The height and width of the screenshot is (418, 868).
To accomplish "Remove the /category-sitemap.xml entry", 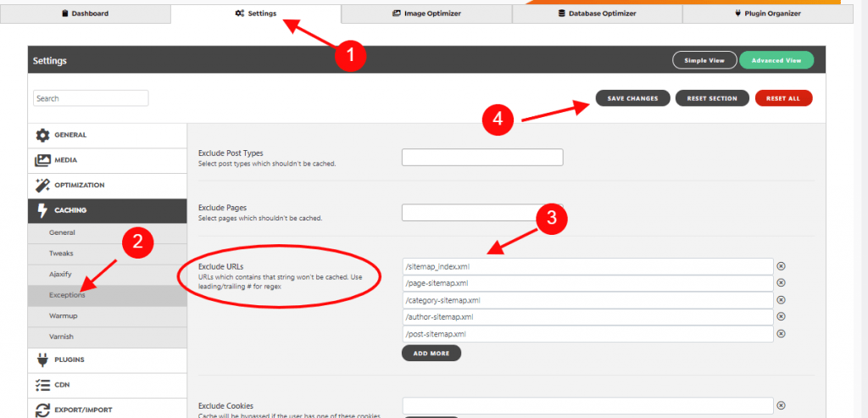I will click(781, 299).
